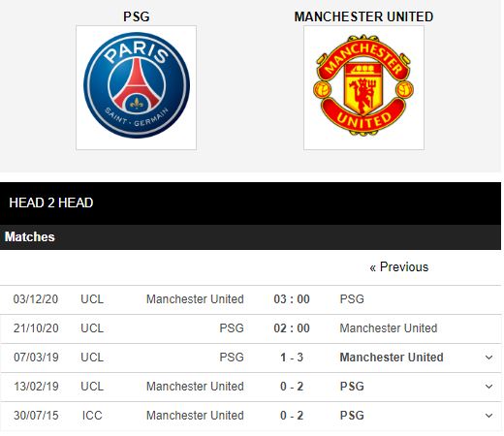Viewport: 504px width, 436px height.
Task: Open the 0 - 2 score on 13/02/19
Action: [x=292, y=387]
